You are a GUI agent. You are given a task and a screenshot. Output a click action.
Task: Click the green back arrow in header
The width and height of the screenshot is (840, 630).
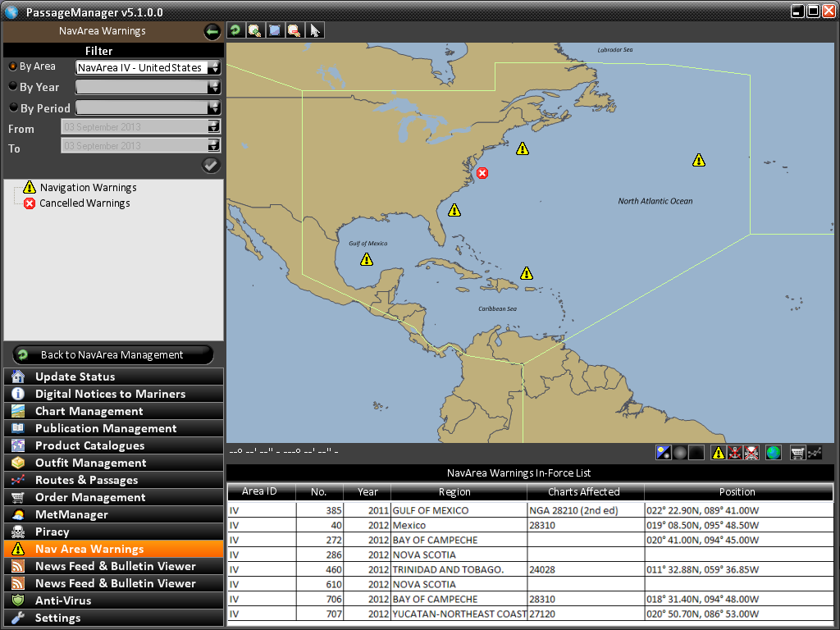coord(212,32)
